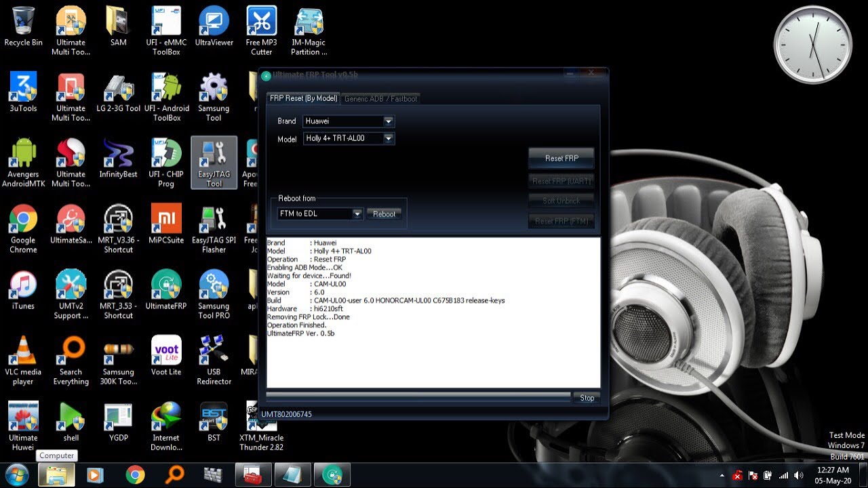Switch to Generic ADB / Fastboot tab
Viewport: 868px width, 488px height.
coord(380,99)
